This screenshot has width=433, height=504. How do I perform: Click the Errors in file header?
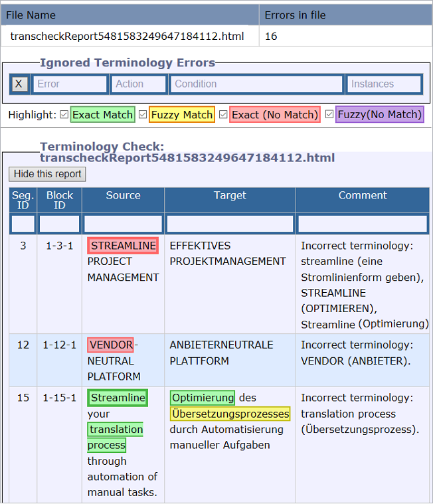coord(345,15)
